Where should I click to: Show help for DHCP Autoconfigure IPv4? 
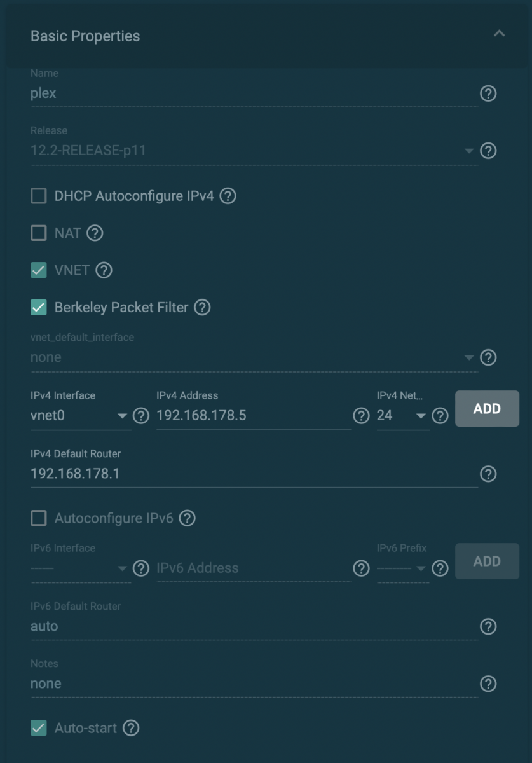tap(228, 196)
